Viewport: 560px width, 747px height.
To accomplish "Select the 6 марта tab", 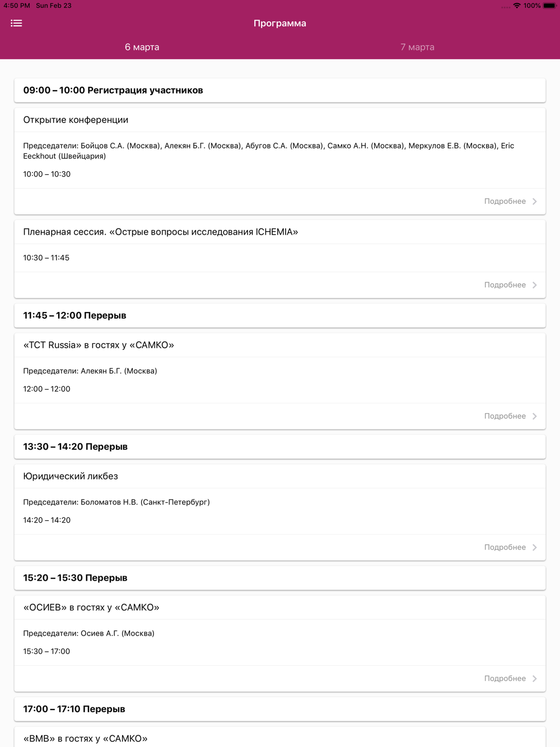I will 142,47.
